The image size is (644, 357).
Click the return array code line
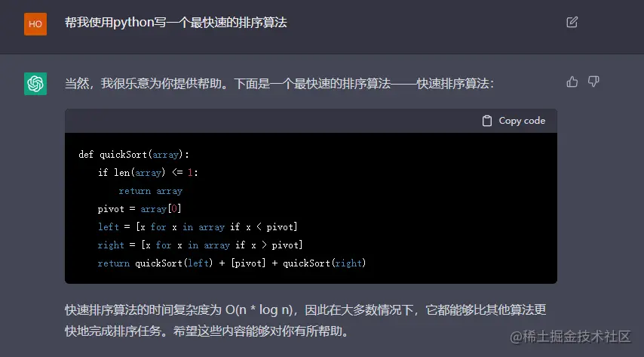[150, 191]
